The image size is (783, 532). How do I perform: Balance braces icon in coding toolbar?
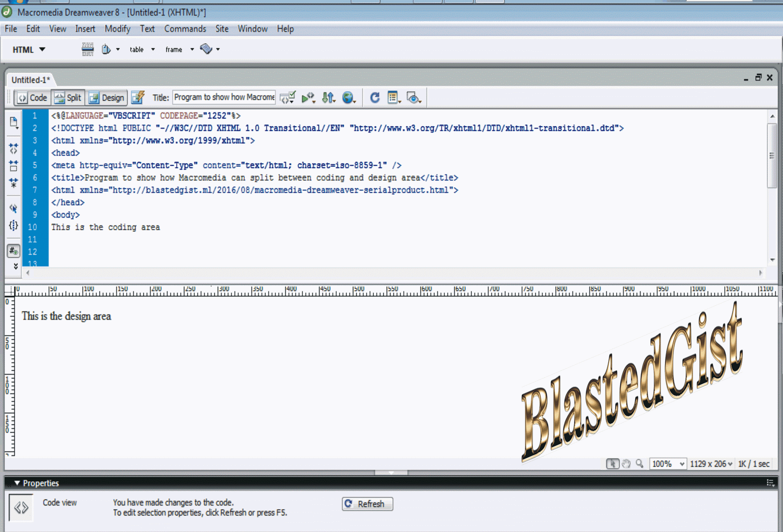[14, 225]
